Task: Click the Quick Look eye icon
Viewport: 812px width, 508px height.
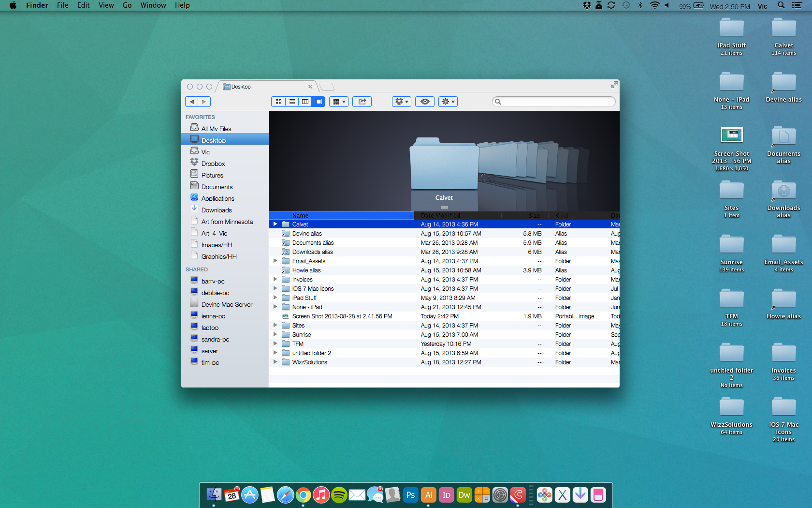Action: (425, 102)
